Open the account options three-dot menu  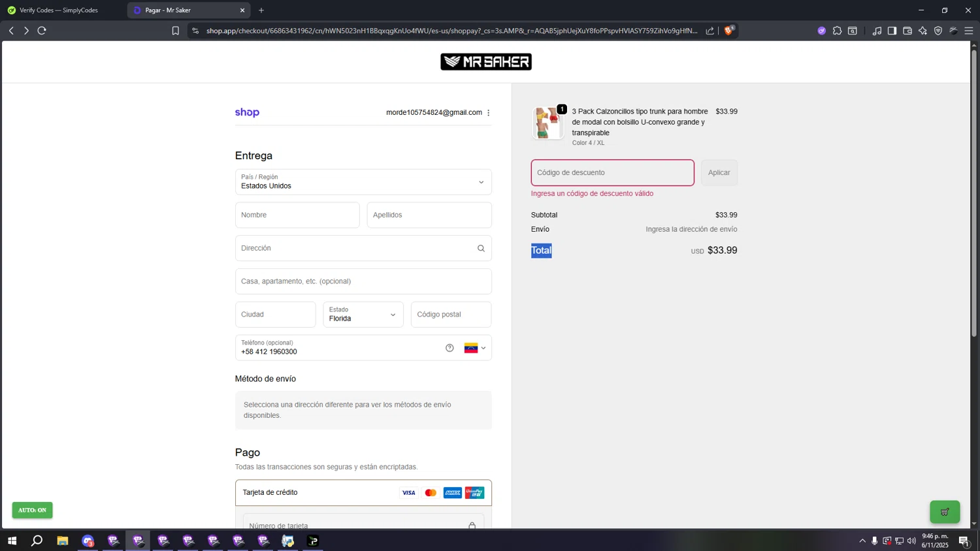coord(489,113)
